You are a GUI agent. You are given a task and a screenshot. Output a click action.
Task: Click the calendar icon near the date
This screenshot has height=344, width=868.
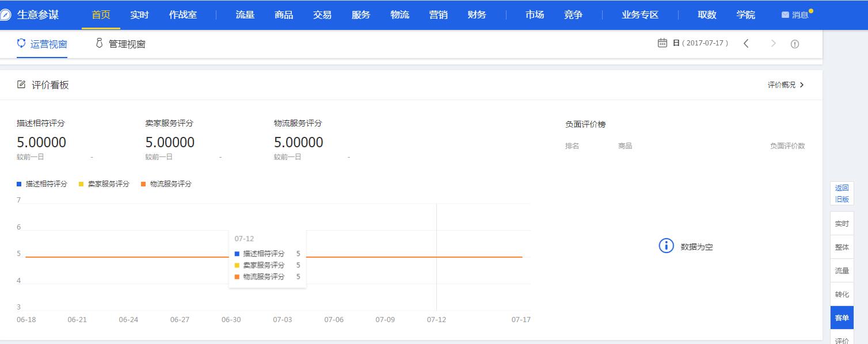click(x=662, y=43)
